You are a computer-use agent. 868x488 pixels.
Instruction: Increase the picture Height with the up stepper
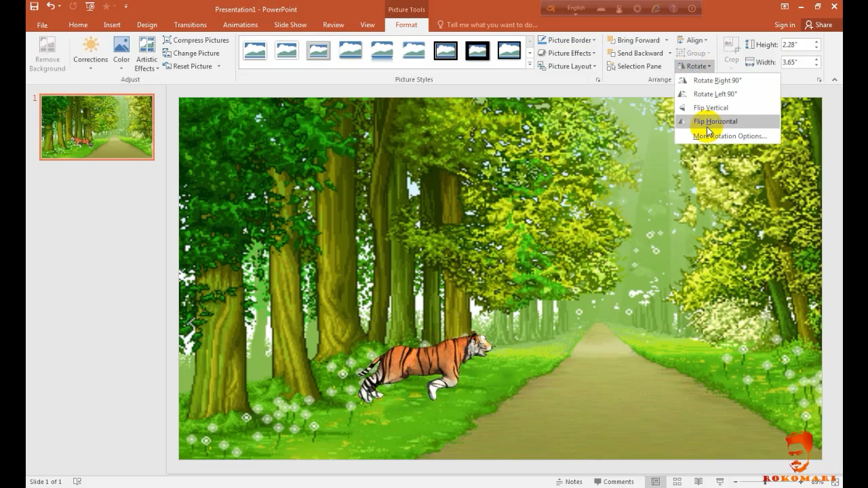point(816,41)
